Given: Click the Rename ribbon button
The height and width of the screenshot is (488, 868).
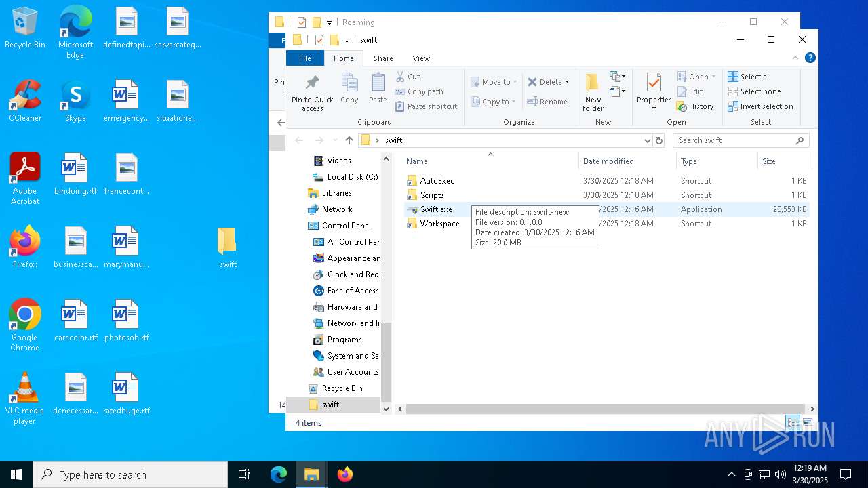Looking at the screenshot, I should coord(547,102).
